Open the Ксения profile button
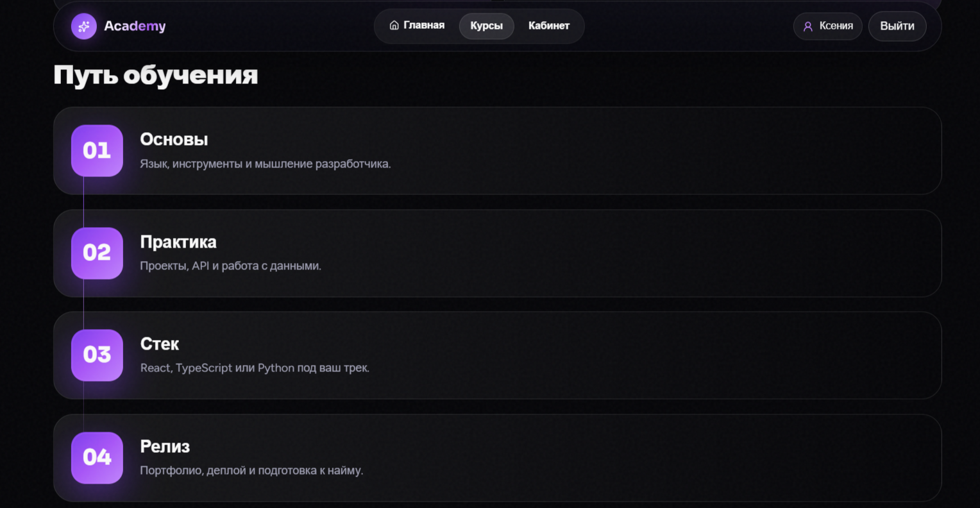Screen dimensions: 980x508 (828, 26)
